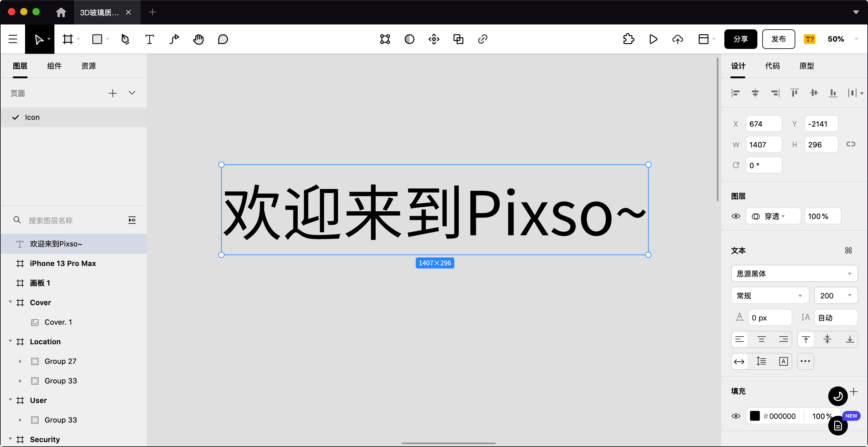Select the iPhone 13 Pro Max layer
868x447 pixels.
pos(73,263)
